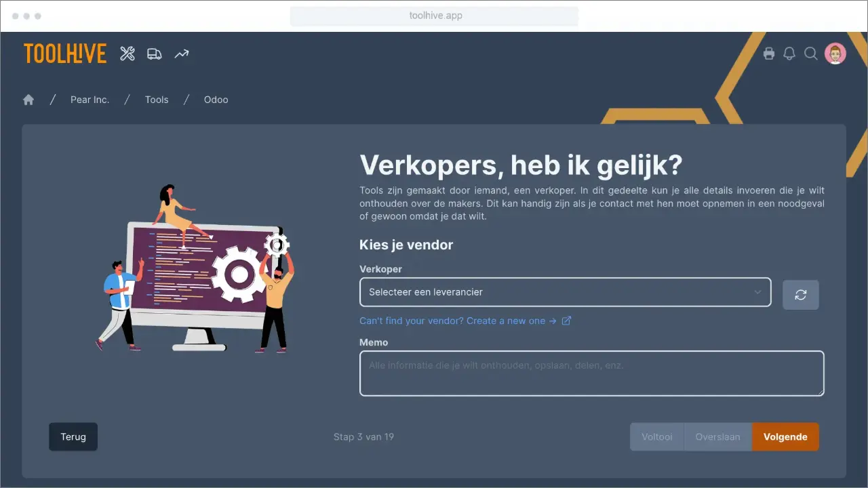
Task: Click the printer icon
Action: point(769,53)
